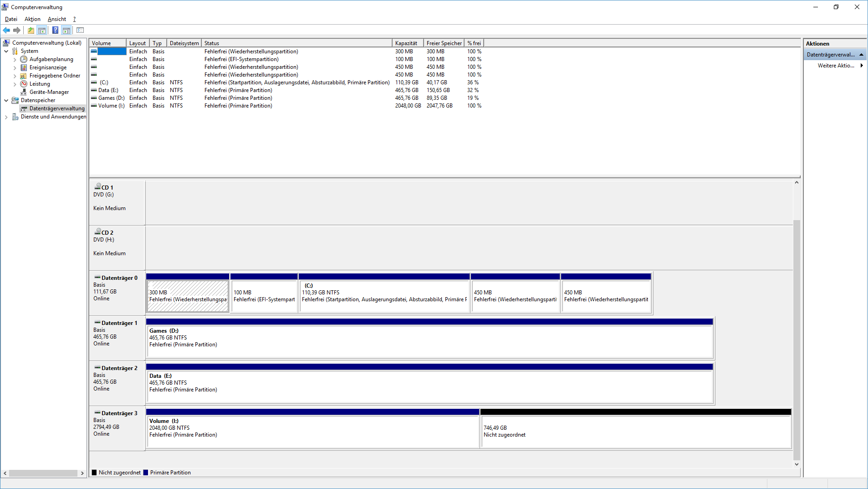Click the Forward arrow in the toolbar
Image resolution: width=868 pixels, height=489 pixels.
point(17,30)
